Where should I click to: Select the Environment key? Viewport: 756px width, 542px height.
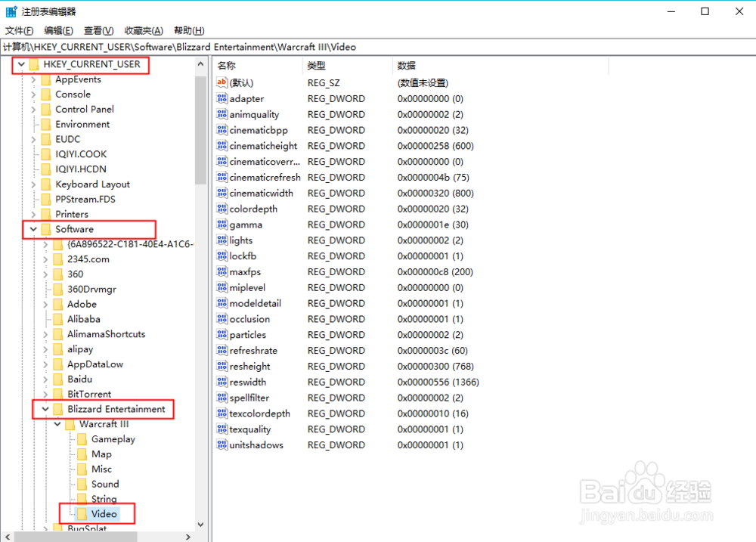coord(82,124)
